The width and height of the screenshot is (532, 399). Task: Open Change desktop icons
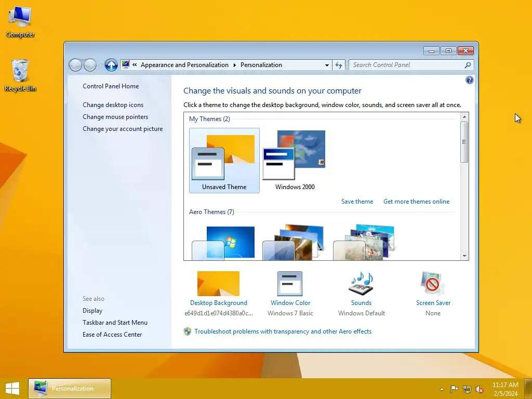[113, 105]
